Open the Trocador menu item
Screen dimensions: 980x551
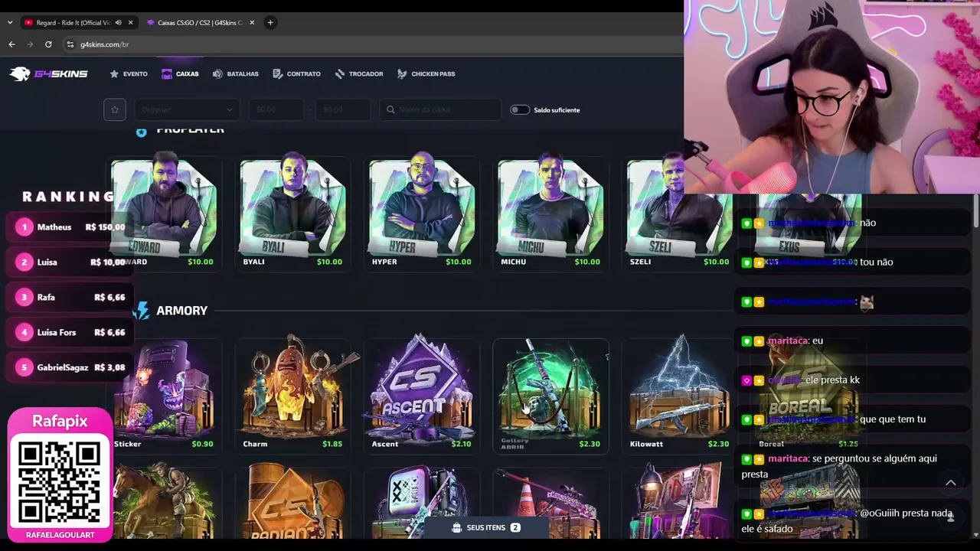359,74
